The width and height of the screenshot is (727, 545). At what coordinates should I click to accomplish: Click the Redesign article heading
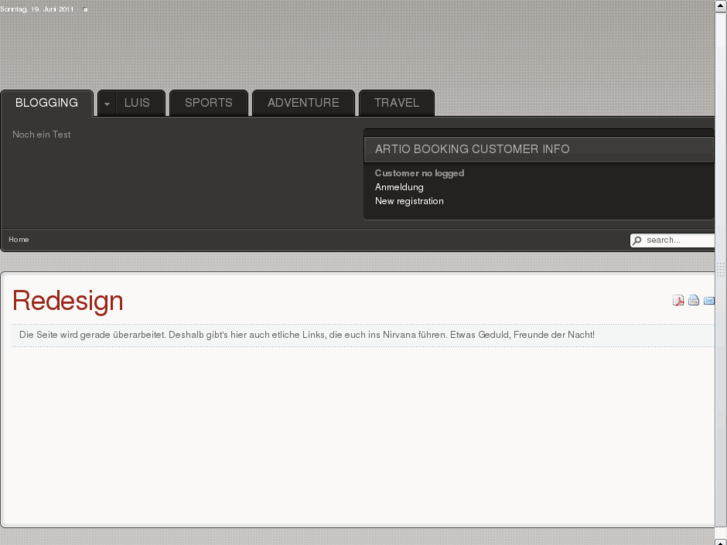pos(68,301)
